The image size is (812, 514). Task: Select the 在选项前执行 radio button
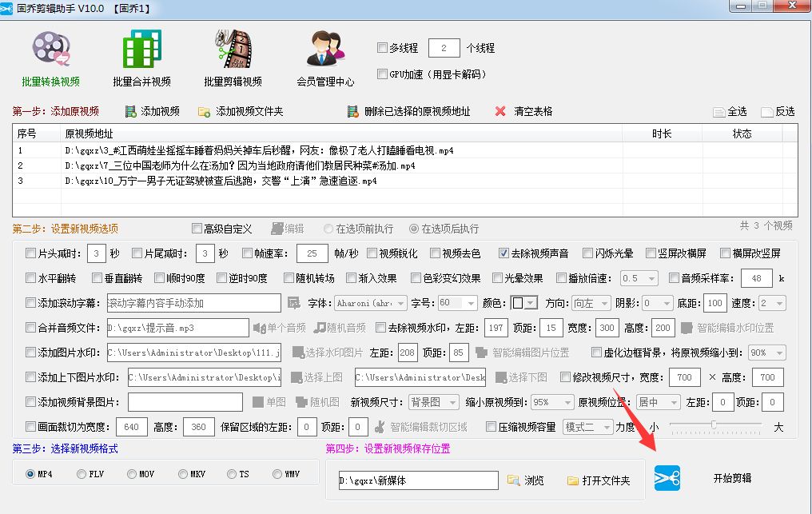tap(328, 229)
